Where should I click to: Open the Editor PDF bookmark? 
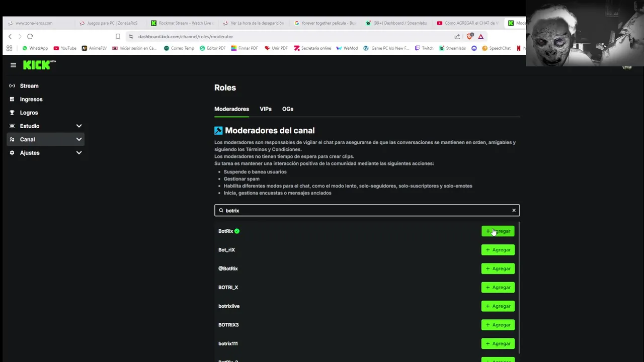(x=212, y=48)
